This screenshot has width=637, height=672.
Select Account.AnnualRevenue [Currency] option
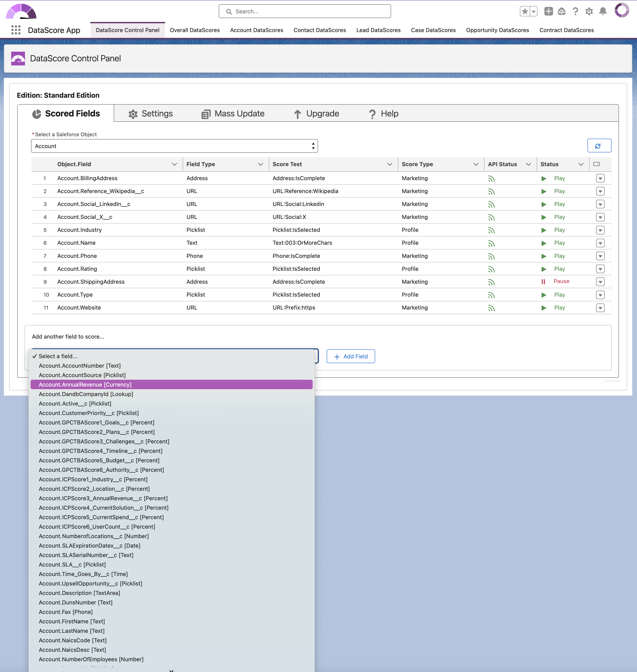[171, 384]
